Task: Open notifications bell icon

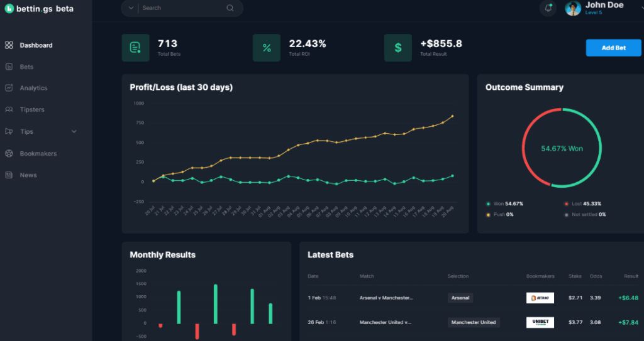Action: [x=548, y=8]
